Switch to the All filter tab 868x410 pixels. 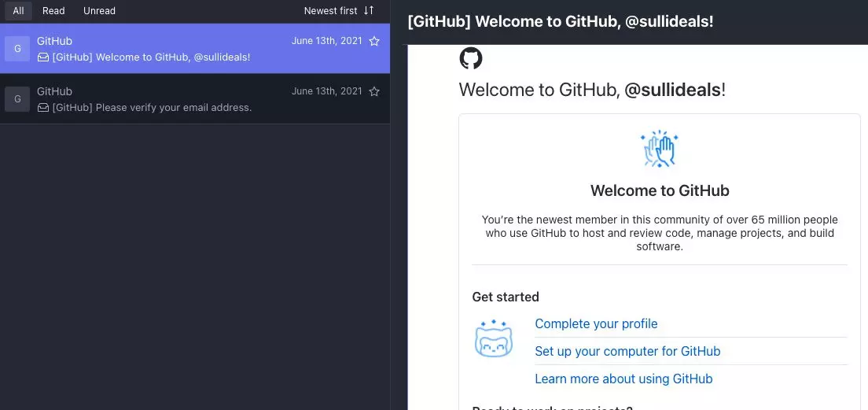click(18, 10)
